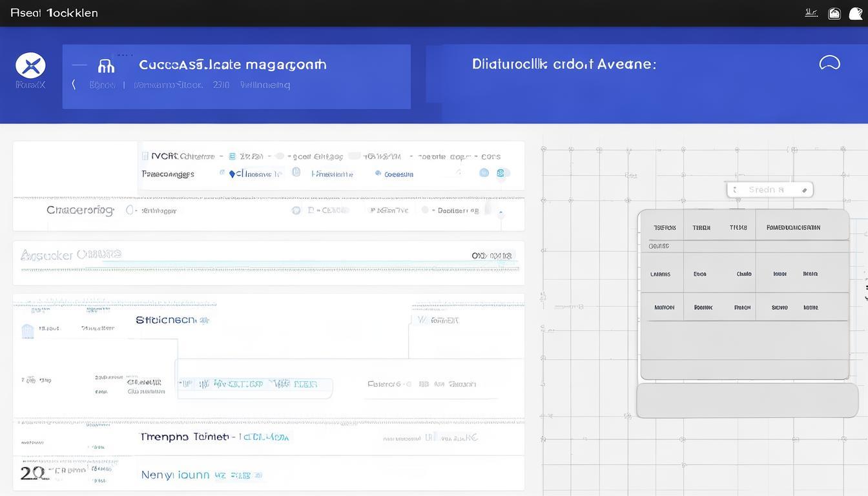This screenshot has height=496, width=868.
Task: Click the blue dot icon beside Coeesun
Action: [x=378, y=174]
